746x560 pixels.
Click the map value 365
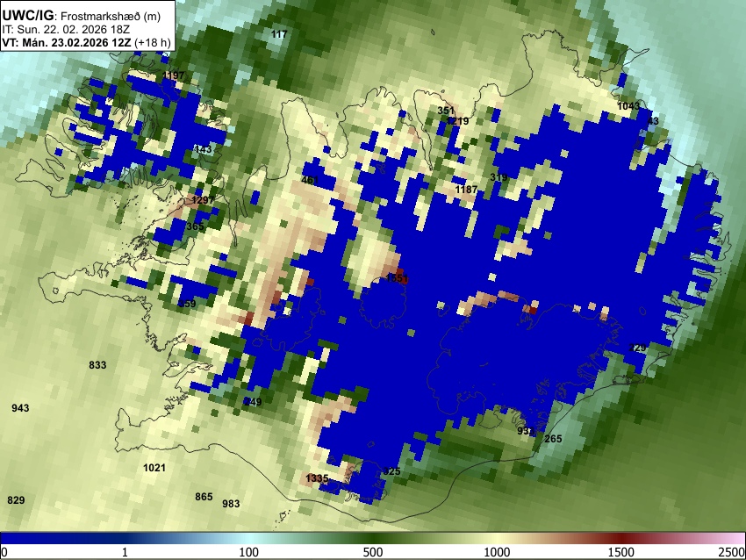tap(195, 226)
